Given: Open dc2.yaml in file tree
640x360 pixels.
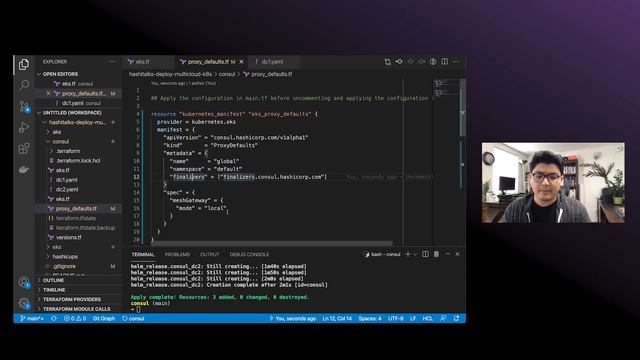Looking at the screenshot, I should pos(67,189).
